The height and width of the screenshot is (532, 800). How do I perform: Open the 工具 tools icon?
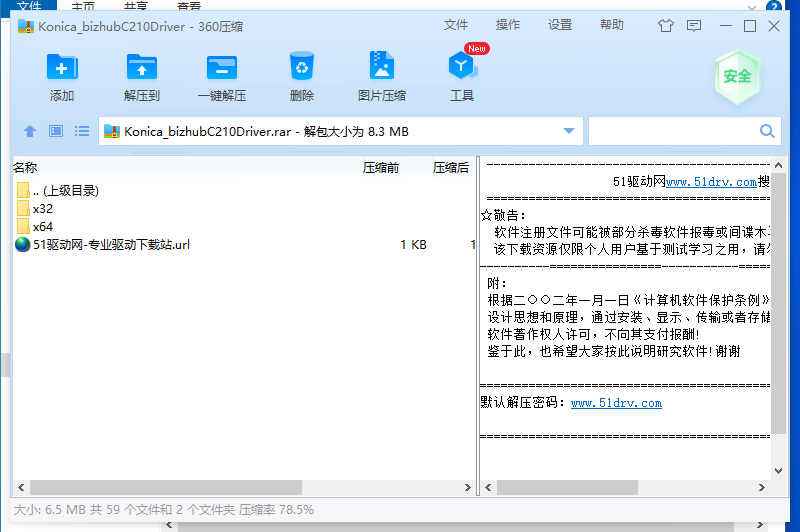[462, 66]
